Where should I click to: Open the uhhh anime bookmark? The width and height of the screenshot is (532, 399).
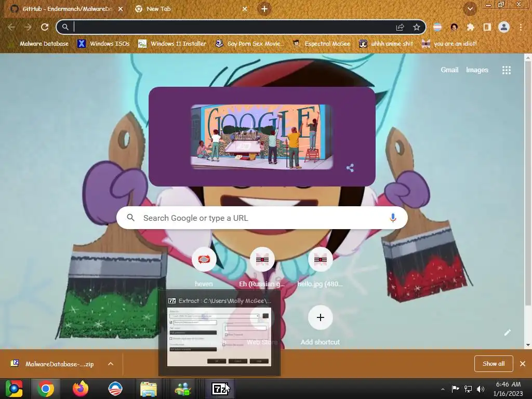386,44
